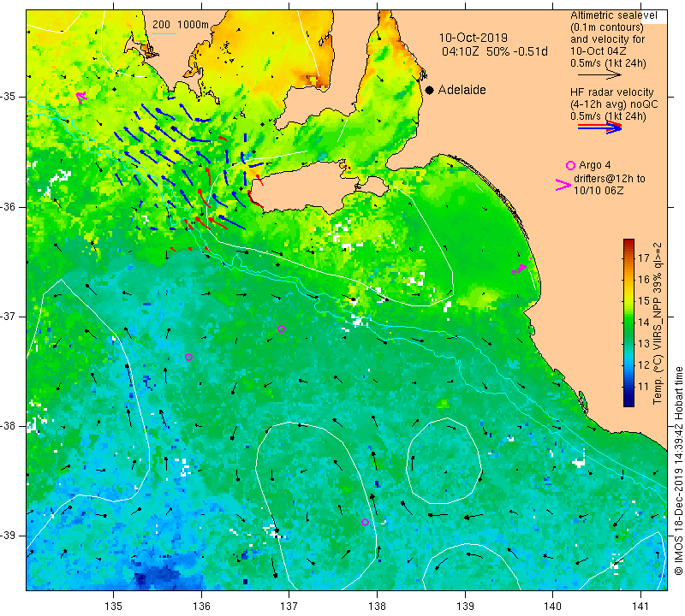The height and width of the screenshot is (616, 685).
Task: Click the 'Altimetric sealevel' legend heading
Action: [x=613, y=15]
